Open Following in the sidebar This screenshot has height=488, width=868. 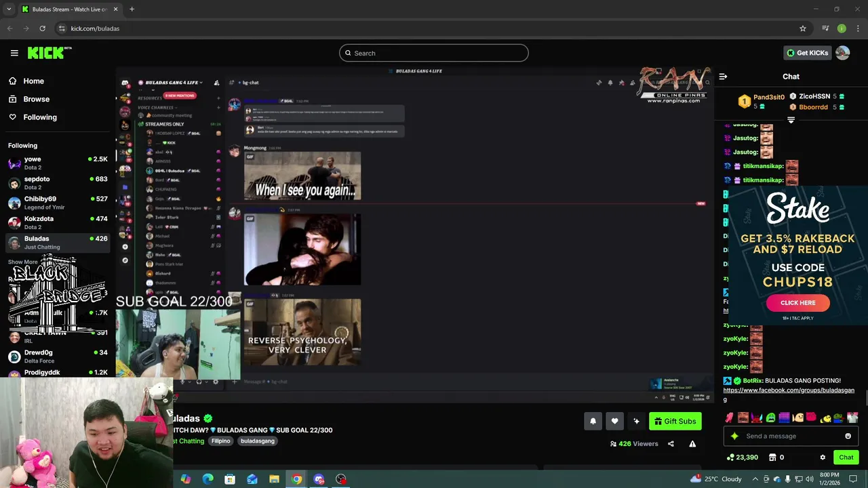click(x=40, y=117)
